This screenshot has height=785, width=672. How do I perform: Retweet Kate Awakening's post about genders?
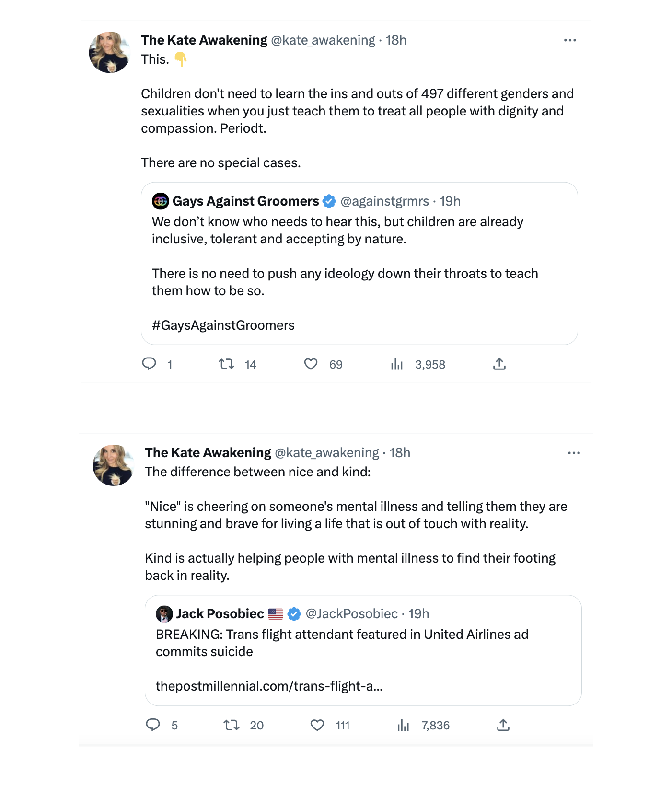(x=225, y=364)
